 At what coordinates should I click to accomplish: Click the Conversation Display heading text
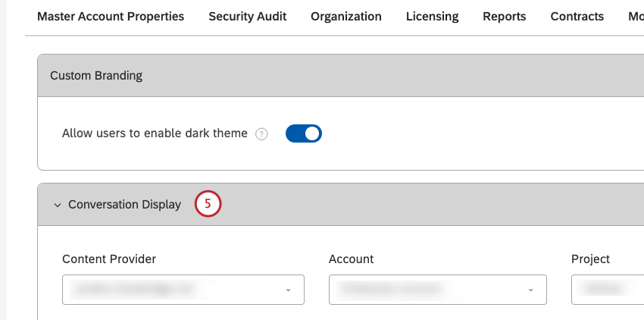[124, 205]
